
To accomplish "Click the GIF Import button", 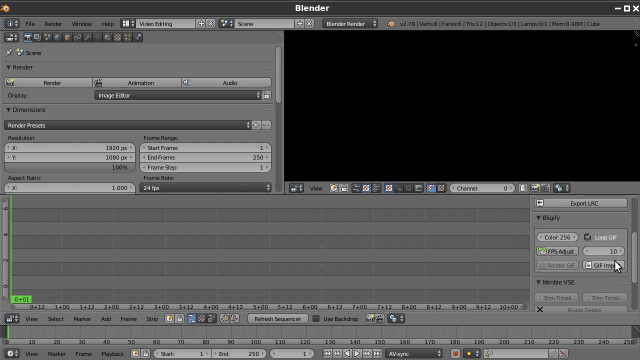I will [x=603, y=265].
